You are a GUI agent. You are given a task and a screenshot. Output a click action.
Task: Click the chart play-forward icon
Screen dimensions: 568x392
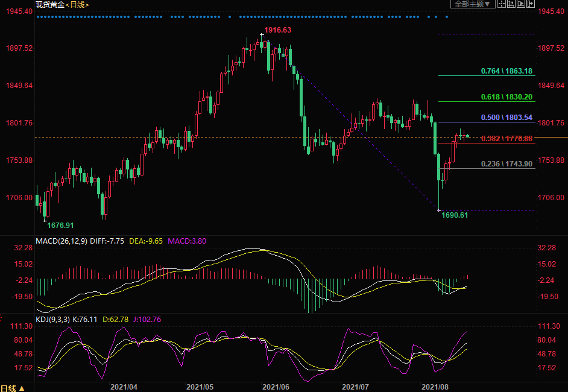point(521,4)
